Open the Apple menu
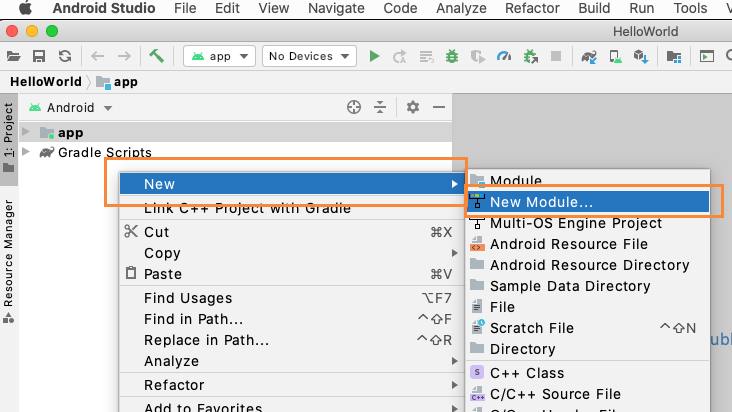 pyautogui.click(x=25, y=8)
